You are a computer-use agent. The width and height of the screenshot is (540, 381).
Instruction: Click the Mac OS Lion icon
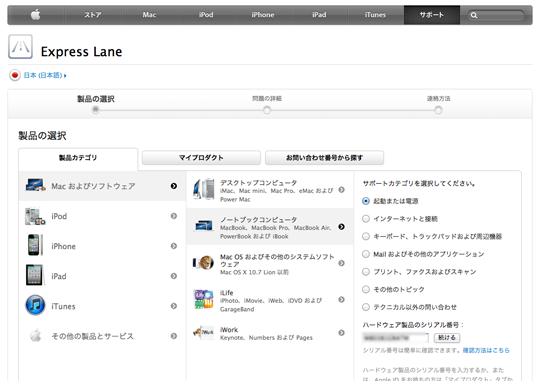203,263
